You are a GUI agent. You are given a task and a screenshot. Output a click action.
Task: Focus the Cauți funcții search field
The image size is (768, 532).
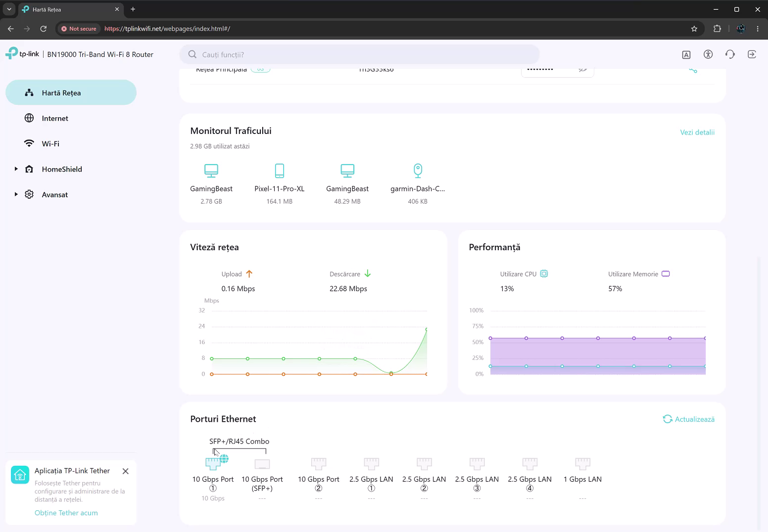(x=359, y=54)
